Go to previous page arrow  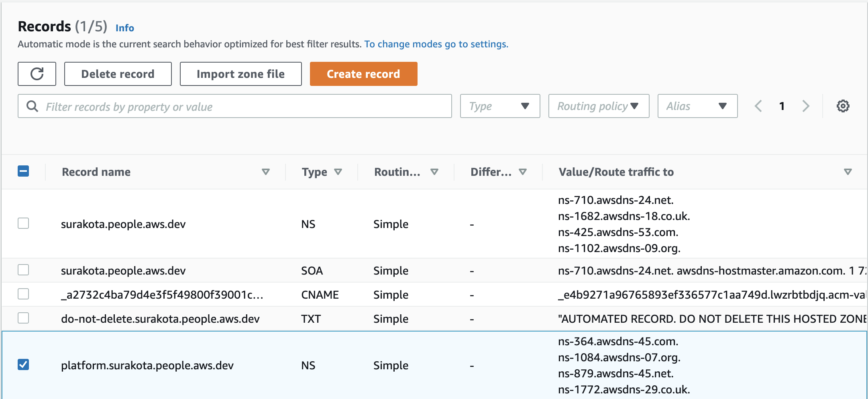758,106
